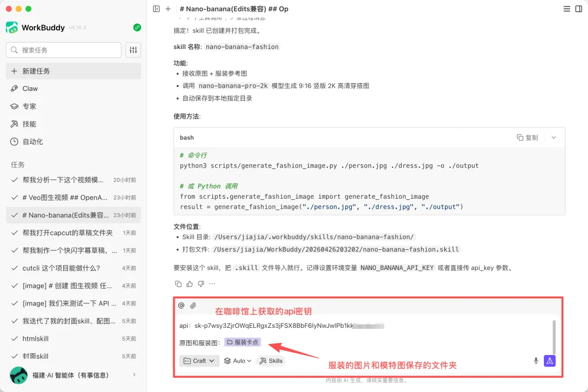The image size is (588, 392).
Task: Click the nano-banana-pro-2k model name
Action: click(x=233, y=86)
